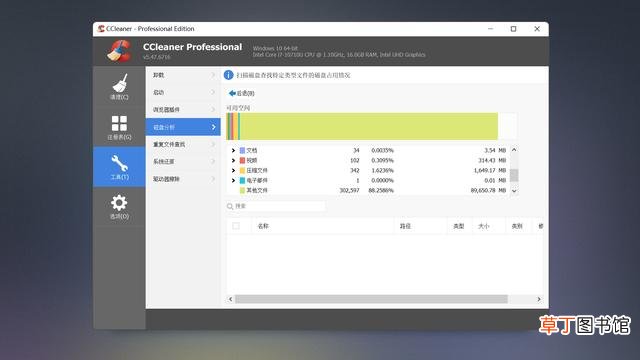Click the large yellow-green disk usage bar segment
Screen dimensions: 640x360
[369, 127]
